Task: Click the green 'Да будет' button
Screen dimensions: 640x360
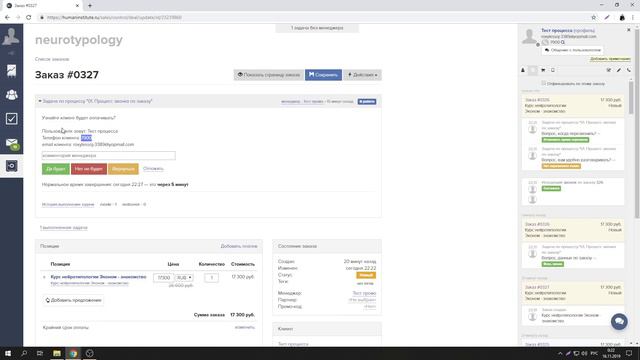Action: tap(56, 169)
